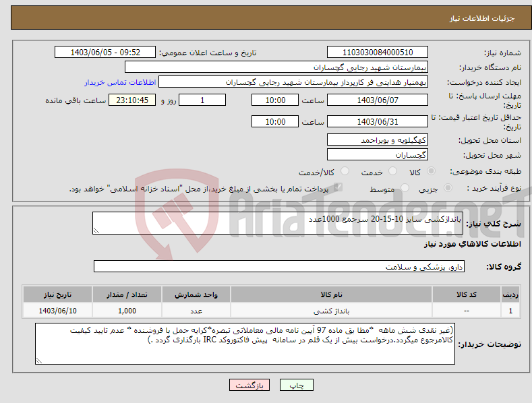Click the تاریخ نیاز column header
This screenshot has width=532, height=403.
tap(58, 294)
